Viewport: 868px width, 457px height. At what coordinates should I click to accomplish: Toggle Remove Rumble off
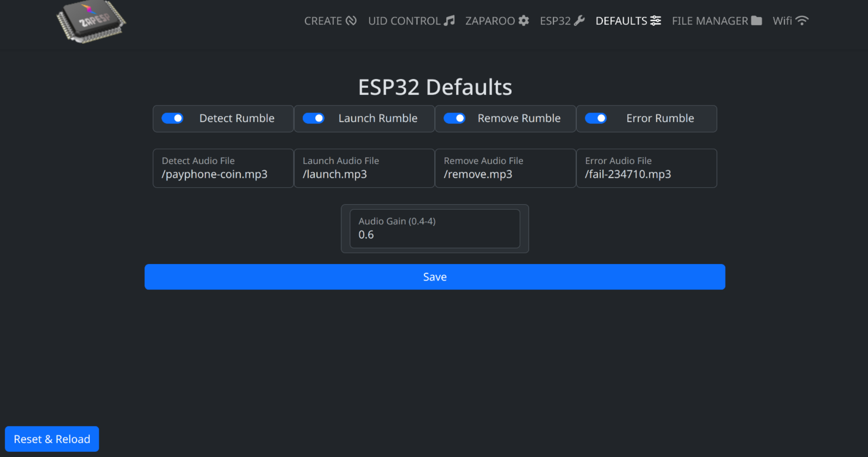click(455, 118)
